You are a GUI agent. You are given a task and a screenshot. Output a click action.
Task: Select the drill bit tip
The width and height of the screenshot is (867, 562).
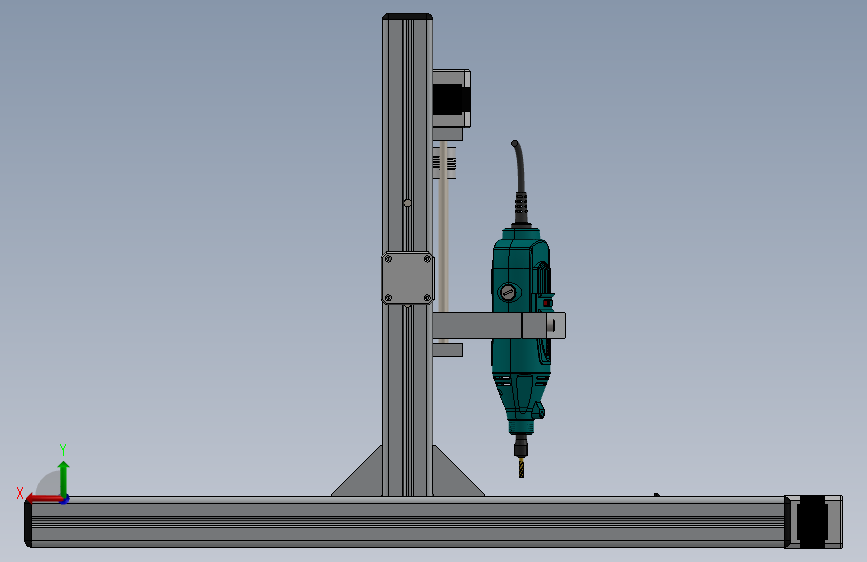521,468
